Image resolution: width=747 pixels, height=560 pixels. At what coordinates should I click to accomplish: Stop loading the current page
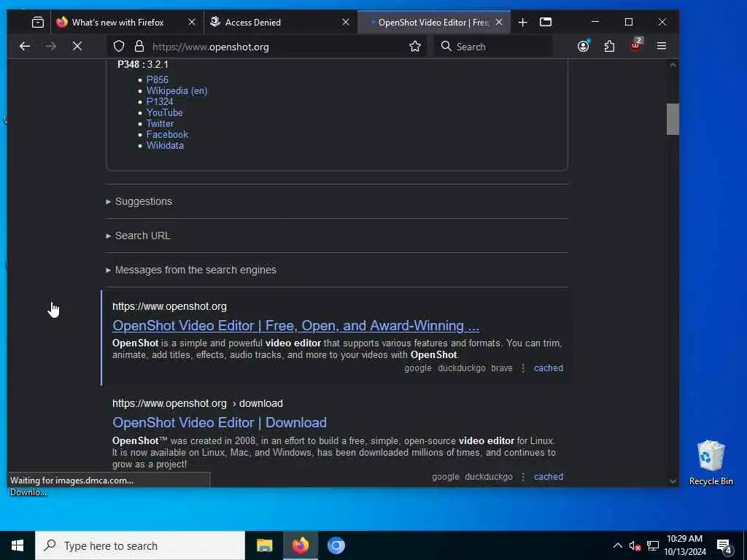click(x=77, y=46)
